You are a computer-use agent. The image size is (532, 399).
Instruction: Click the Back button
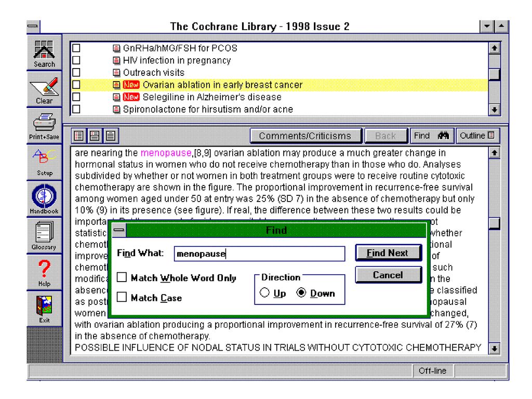386,136
